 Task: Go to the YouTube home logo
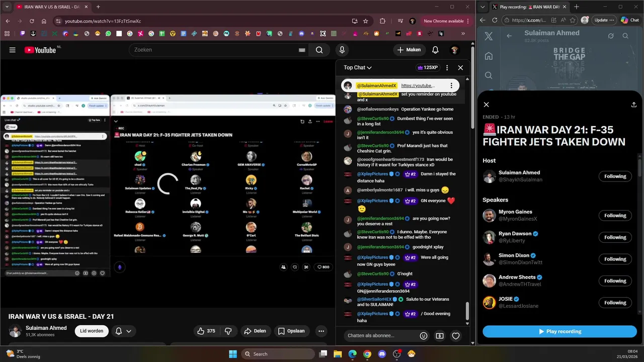coord(40,50)
